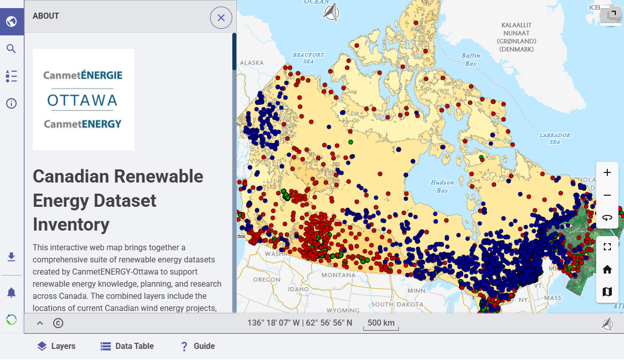Click the CanmetENERGY Ottawa logo image

click(83, 99)
